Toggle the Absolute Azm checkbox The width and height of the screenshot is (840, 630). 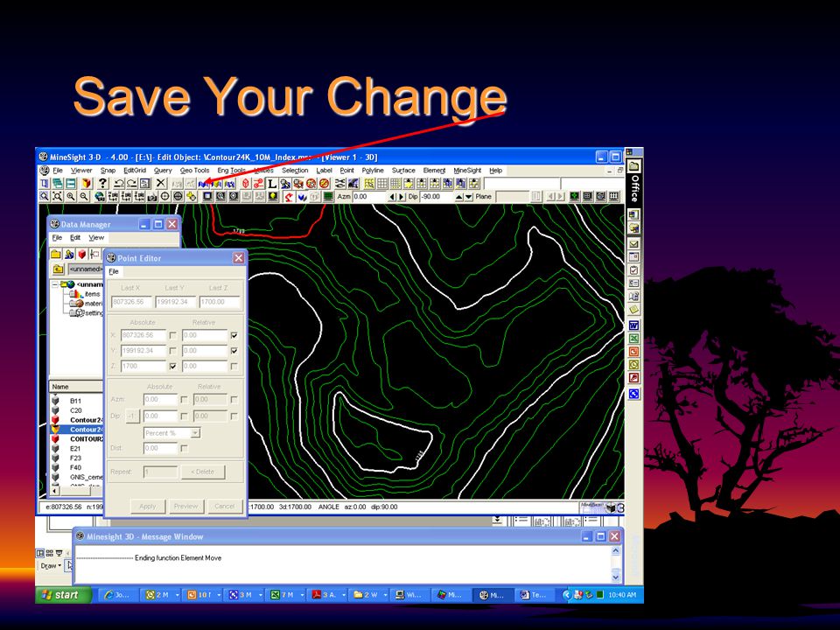(184, 400)
